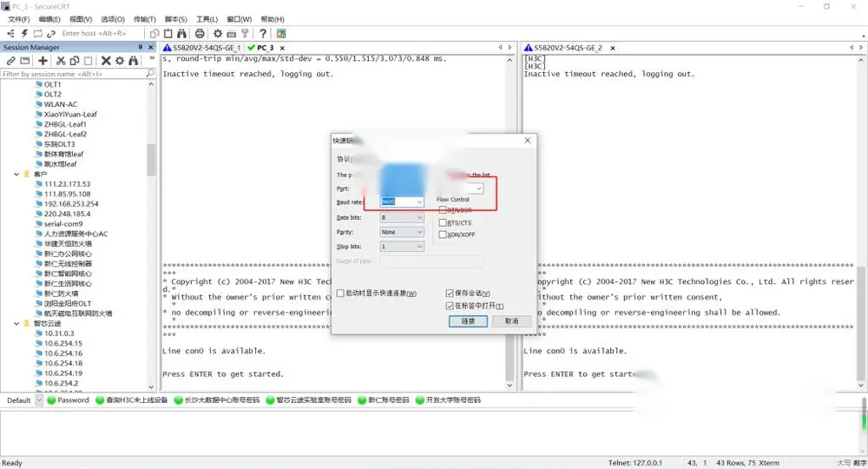
Task: Toggle the 启动时显示快速连接 checkbox
Action: pyautogui.click(x=340, y=293)
